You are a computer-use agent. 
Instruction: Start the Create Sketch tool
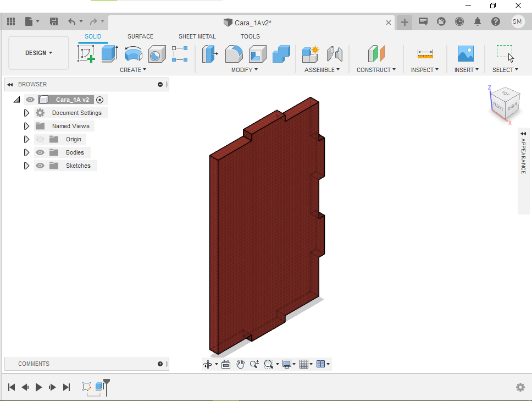click(x=86, y=54)
